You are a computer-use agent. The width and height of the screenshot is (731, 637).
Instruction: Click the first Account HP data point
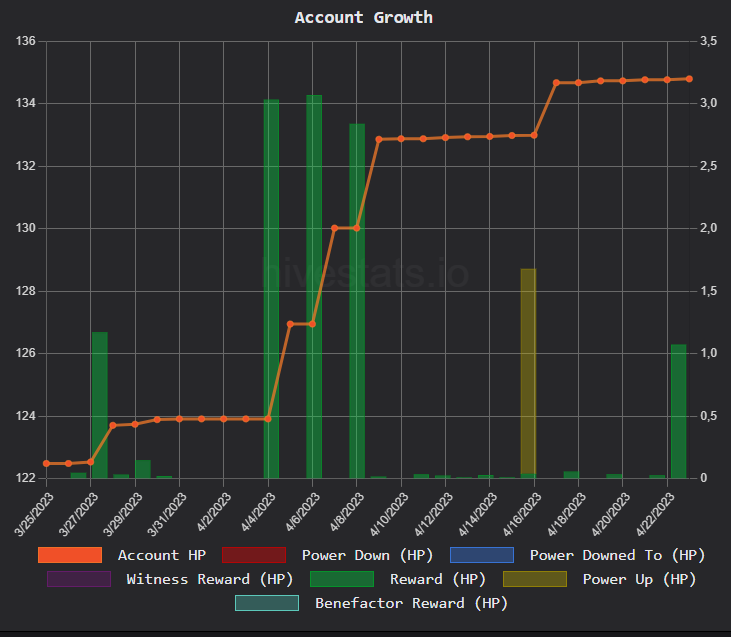tap(46, 463)
